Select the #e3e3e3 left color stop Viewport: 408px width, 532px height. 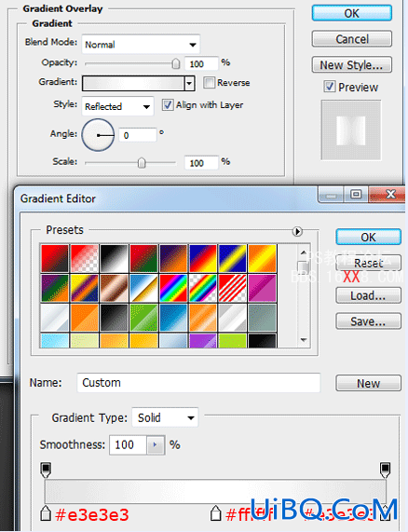click(x=46, y=513)
